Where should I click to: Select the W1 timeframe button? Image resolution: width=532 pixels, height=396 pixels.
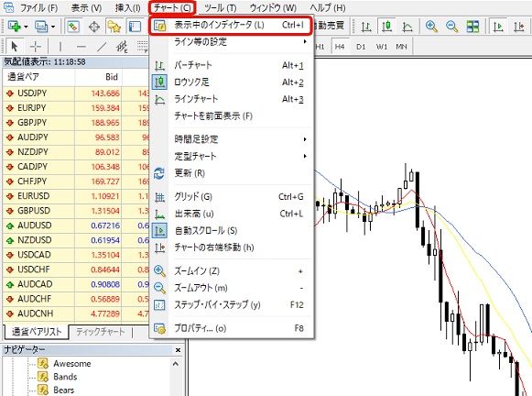pos(382,47)
